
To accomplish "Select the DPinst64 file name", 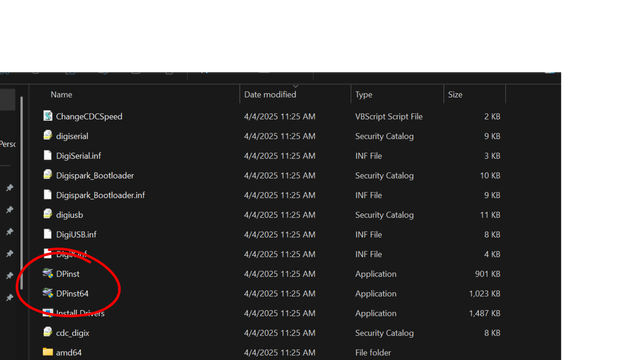I will (72, 293).
